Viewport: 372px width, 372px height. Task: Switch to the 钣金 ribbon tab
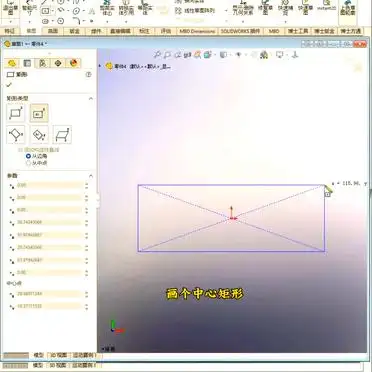[74, 31]
